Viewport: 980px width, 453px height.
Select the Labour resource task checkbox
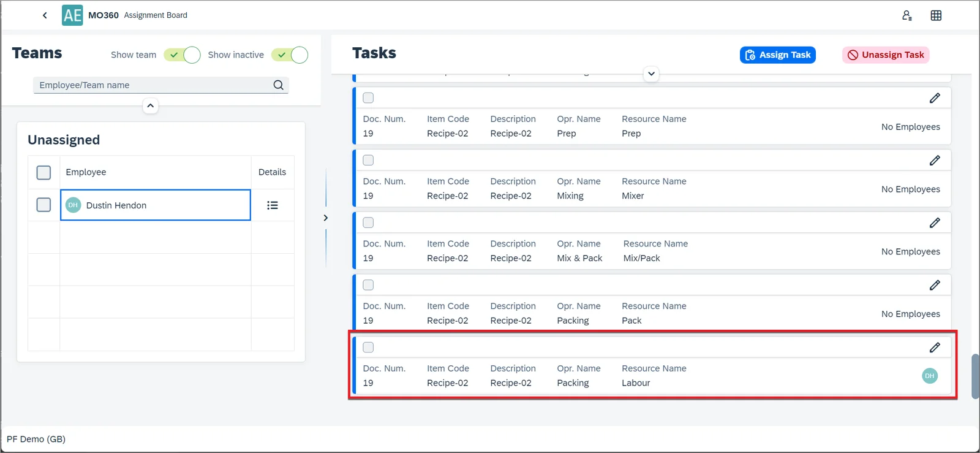(368, 348)
